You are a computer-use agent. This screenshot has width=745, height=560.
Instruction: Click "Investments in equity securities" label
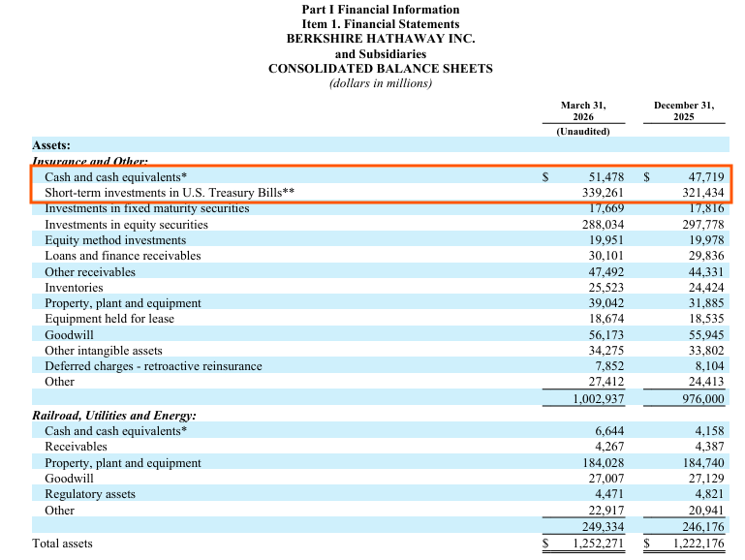[126, 224]
